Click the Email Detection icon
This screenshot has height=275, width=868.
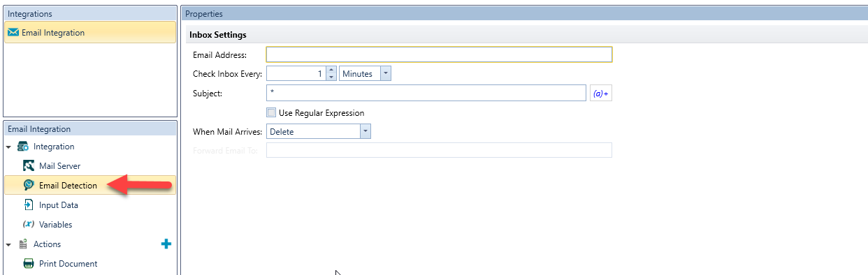point(29,186)
